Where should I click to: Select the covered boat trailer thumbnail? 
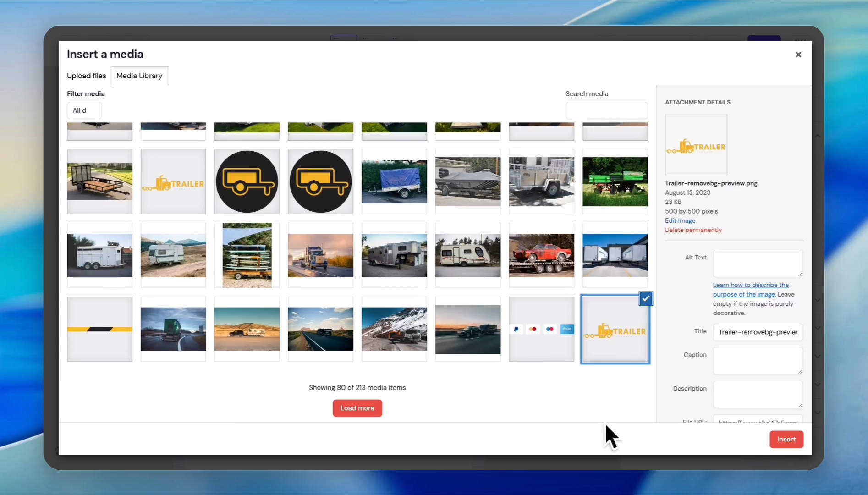(467, 181)
